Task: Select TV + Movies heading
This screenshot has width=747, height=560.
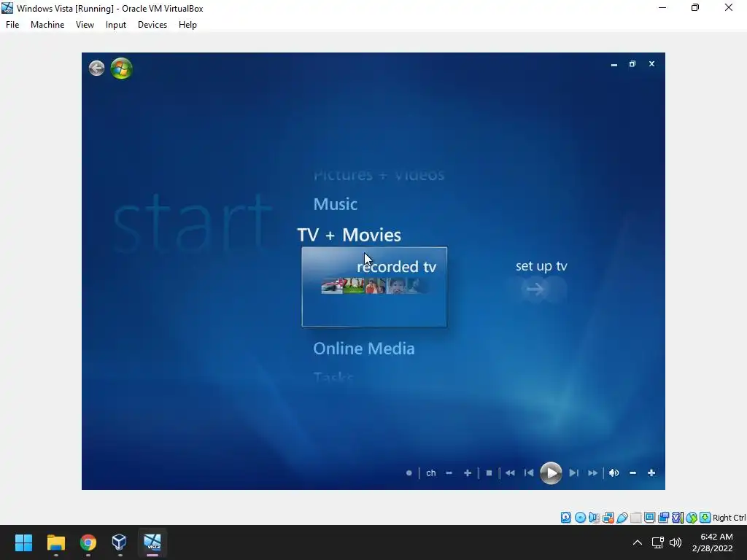Action: (349, 235)
